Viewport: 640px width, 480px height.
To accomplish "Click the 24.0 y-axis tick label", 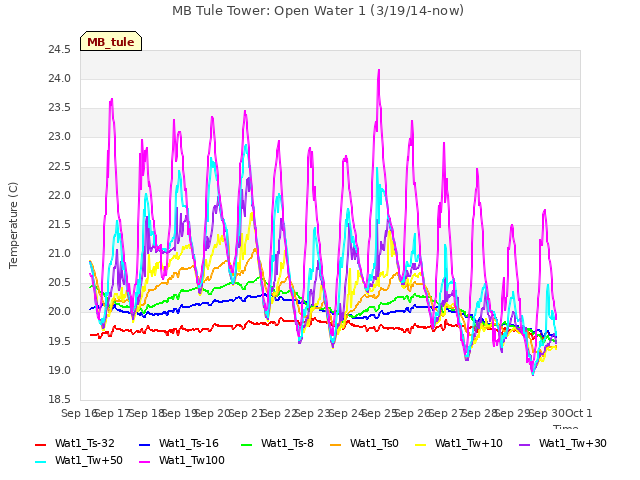I will (59, 79).
